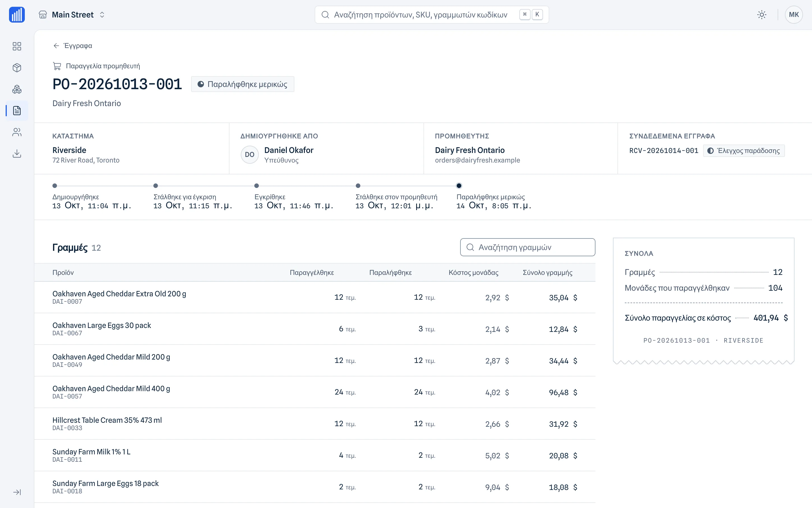Click the Παραλήφθηκε μερικώς status badge
Viewport: 812px width, 508px height.
[x=242, y=84]
